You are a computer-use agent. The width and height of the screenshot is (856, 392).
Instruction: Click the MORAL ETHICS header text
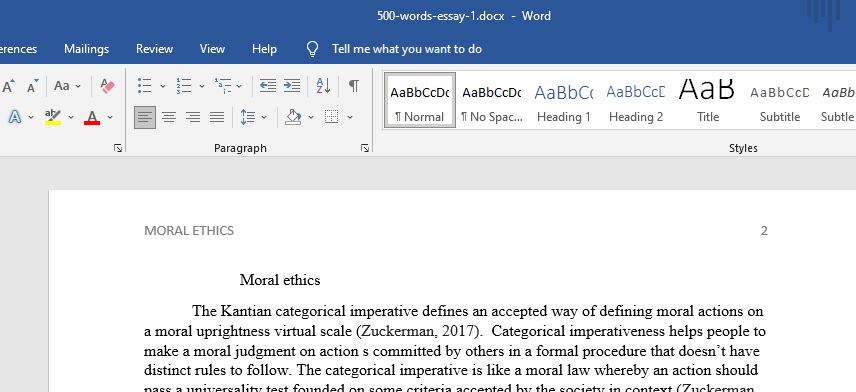point(189,231)
